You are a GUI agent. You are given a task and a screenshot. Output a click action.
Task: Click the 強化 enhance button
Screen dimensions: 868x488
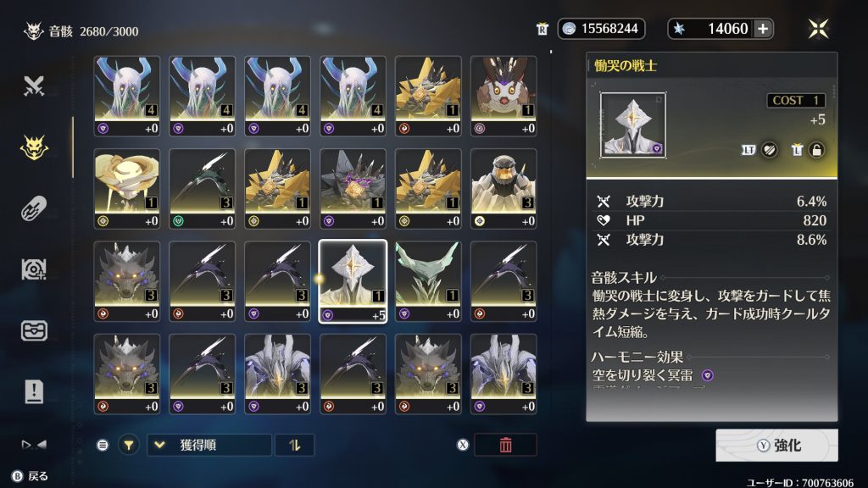pos(776,445)
